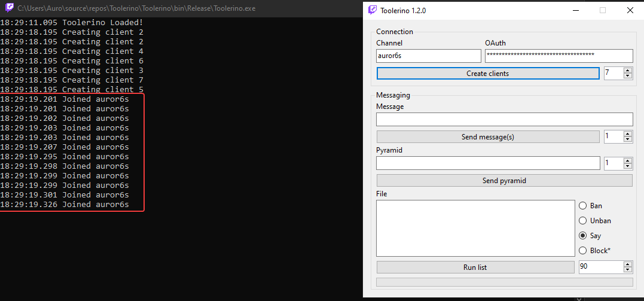The height and width of the screenshot is (301, 644).
Task: Minimize the Toolerino 1.2.0 window
Action: [x=576, y=10]
